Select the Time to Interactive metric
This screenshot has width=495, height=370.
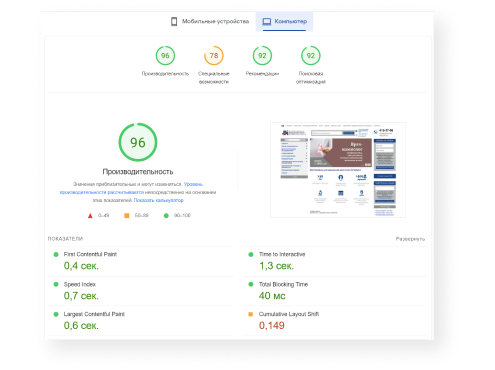coord(335,261)
